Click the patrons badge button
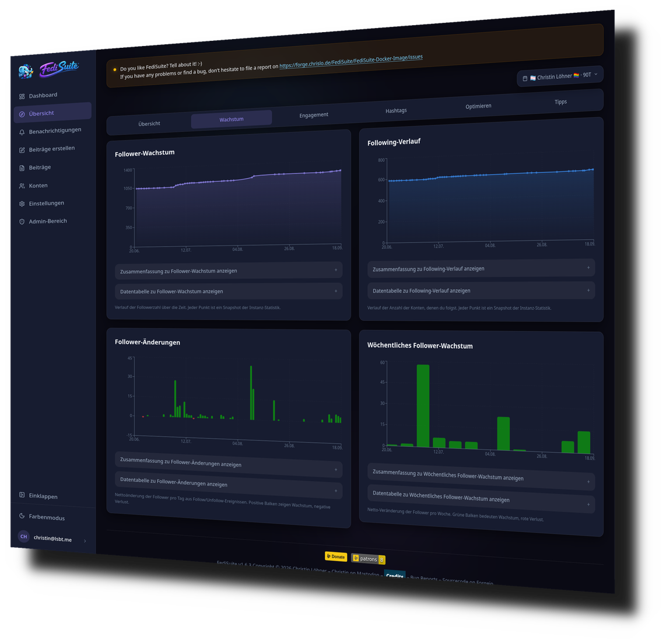This screenshot has width=666, height=644. tap(368, 559)
